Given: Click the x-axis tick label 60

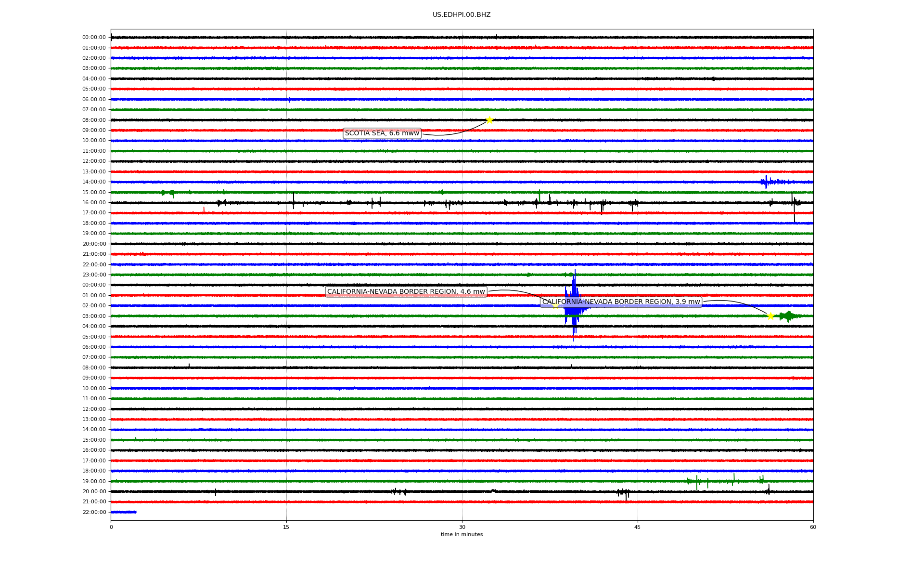Looking at the screenshot, I should [813, 527].
